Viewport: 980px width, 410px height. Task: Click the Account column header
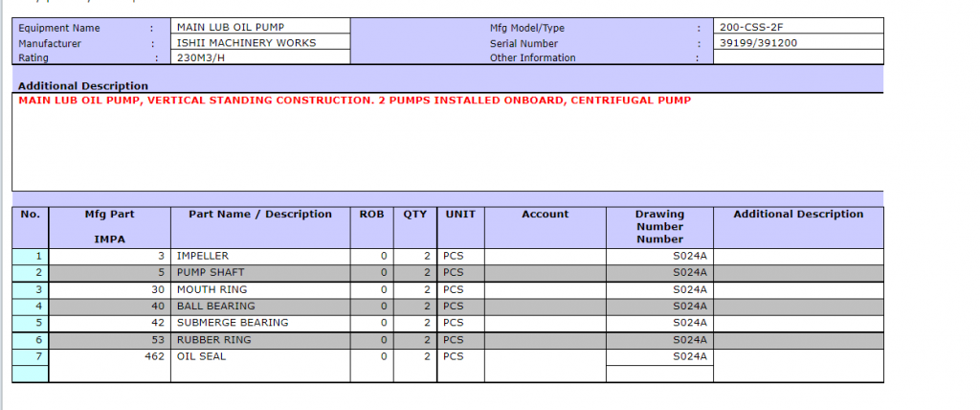pos(545,215)
